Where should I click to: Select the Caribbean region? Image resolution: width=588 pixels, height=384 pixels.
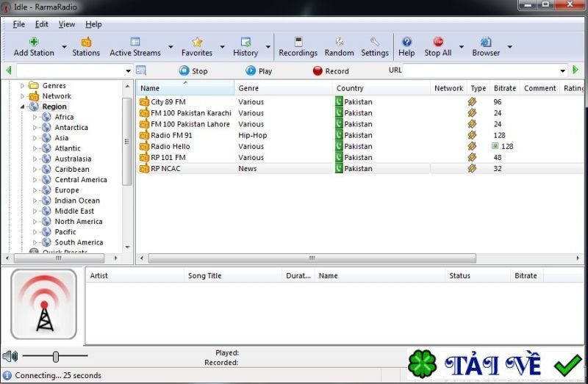[72, 169]
